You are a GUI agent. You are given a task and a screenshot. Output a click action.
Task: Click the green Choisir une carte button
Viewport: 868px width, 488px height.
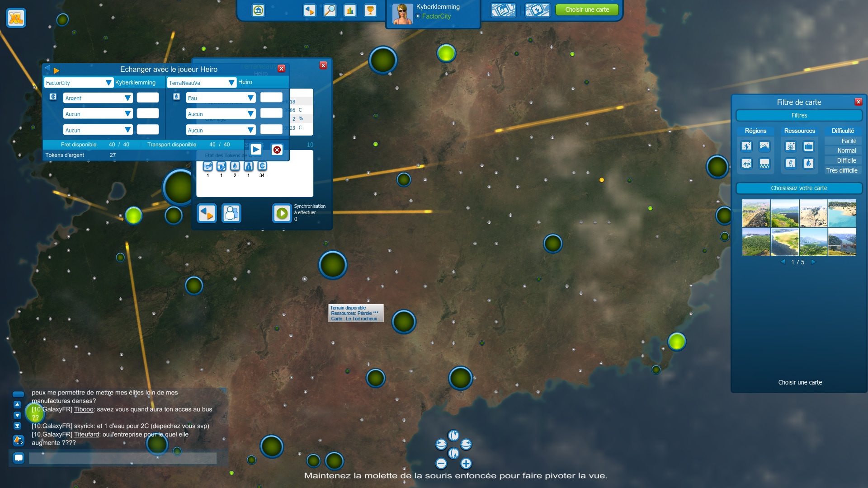tap(587, 9)
